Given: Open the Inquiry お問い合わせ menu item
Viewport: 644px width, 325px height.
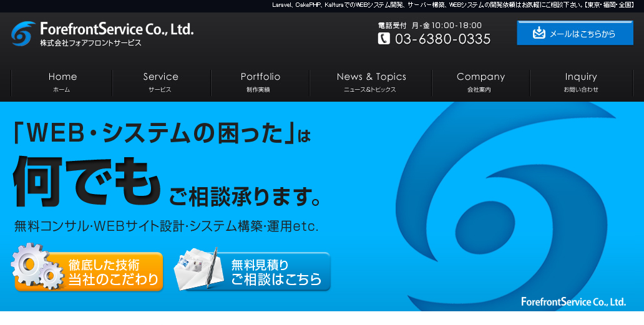Looking at the screenshot, I should pos(581,82).
